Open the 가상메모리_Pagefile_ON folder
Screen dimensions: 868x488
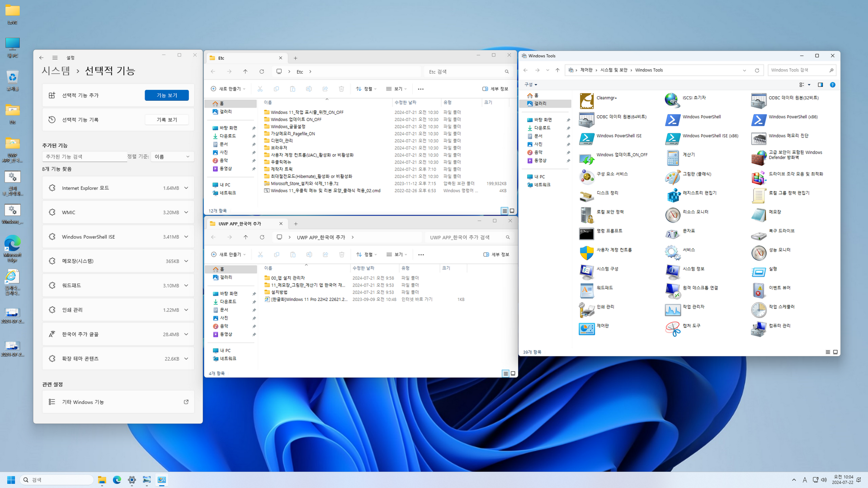[x=292, y=134]
